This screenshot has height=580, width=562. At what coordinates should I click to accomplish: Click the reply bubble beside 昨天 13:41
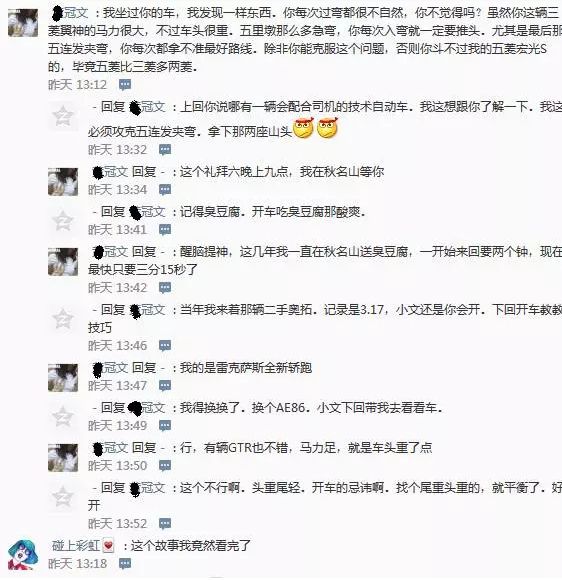coord(165,230)
